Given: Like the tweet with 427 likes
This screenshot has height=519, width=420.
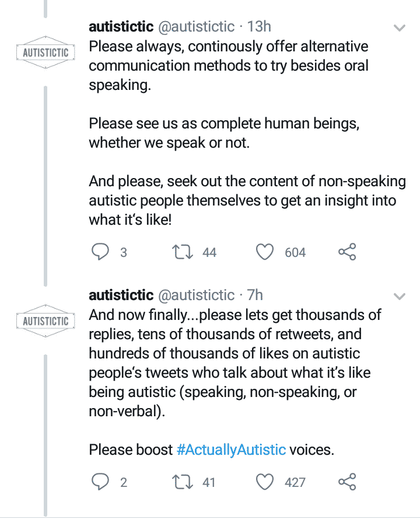Looking at the screenshot, I should coord(265,482).
